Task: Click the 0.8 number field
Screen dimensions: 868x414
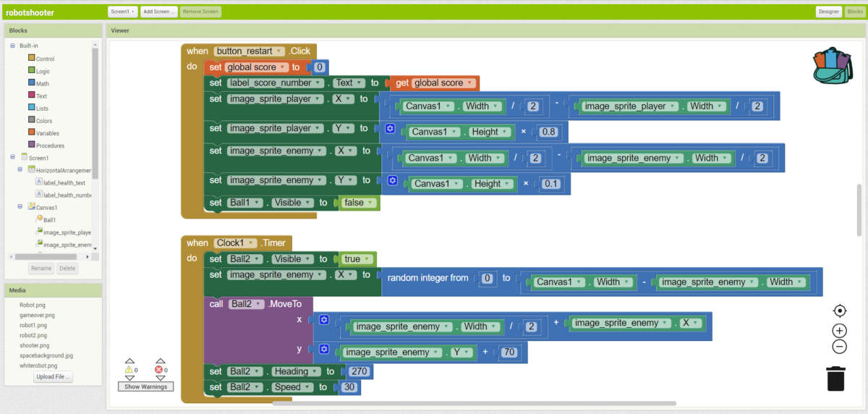Action: point(550,132)
